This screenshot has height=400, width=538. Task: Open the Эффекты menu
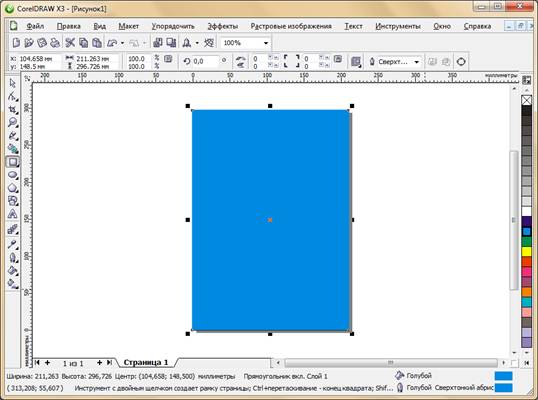click(223, 26)
